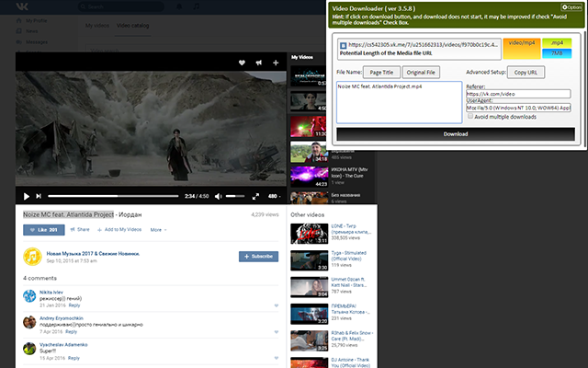Image resolution: width=588 pixels, height=368 pixels.
Task: Open My Profile in sidebar
Action: tap(37, 20)
